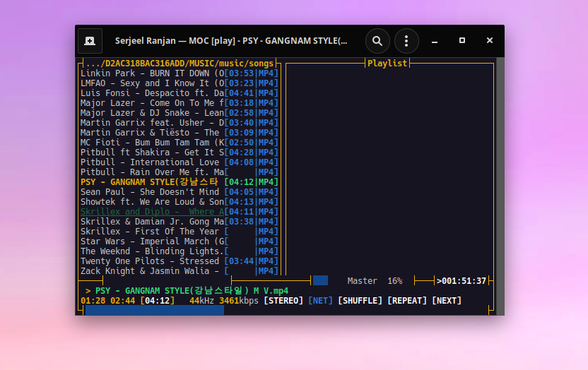Maximize the MOC terminal window
The image size is (588, 370).
pyautogui.click(x=462, y=40)
